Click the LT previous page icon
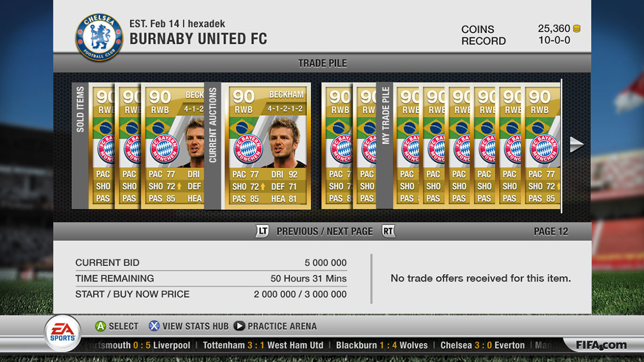 pyautogui.click(x=262, y=231)
